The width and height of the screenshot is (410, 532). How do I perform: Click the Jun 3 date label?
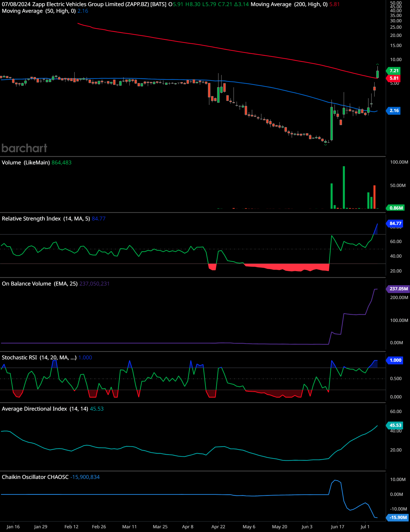[x=307, y=527]
